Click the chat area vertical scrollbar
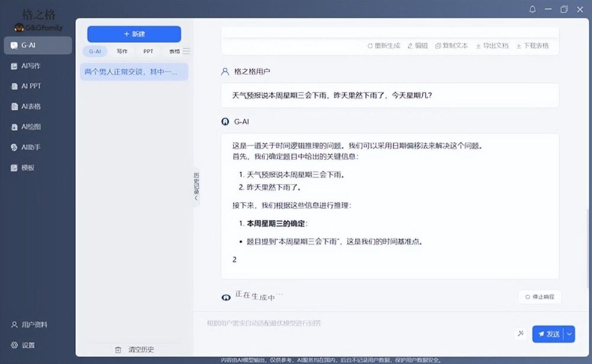Viewport: 592px width, 364px height. (587, 247)
